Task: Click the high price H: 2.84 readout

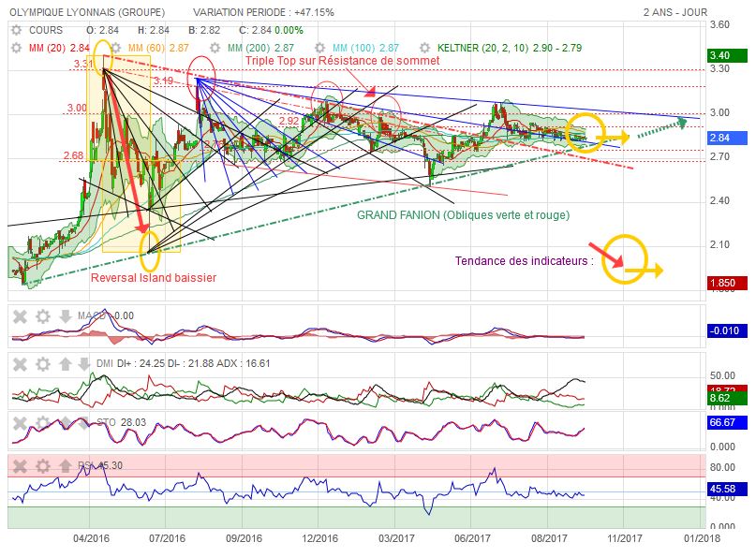Action: pyautogui.click(x=154, y=30)
